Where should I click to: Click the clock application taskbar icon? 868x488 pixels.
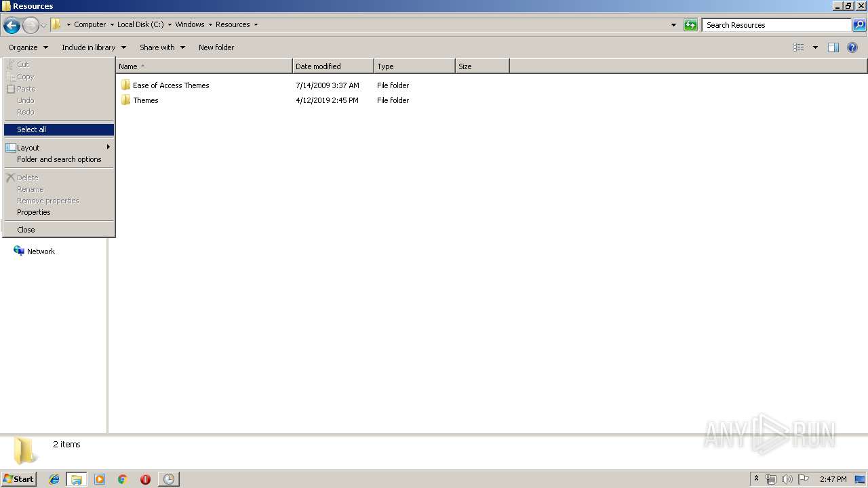click(168, 479)
